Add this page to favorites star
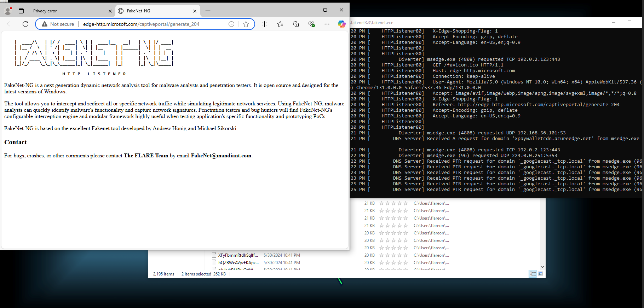 tap(246, 24)
